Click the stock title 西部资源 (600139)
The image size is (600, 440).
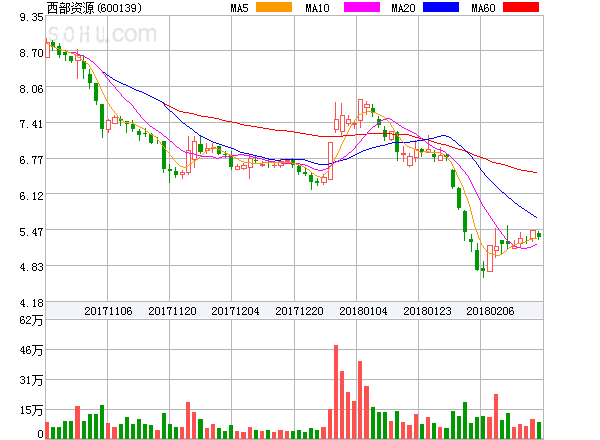tap(94, 8)
